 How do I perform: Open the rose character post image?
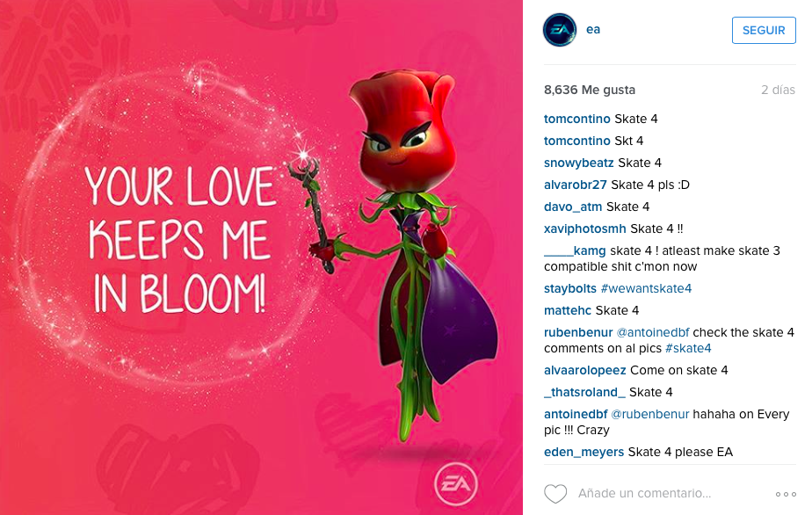tap(261, 257)
